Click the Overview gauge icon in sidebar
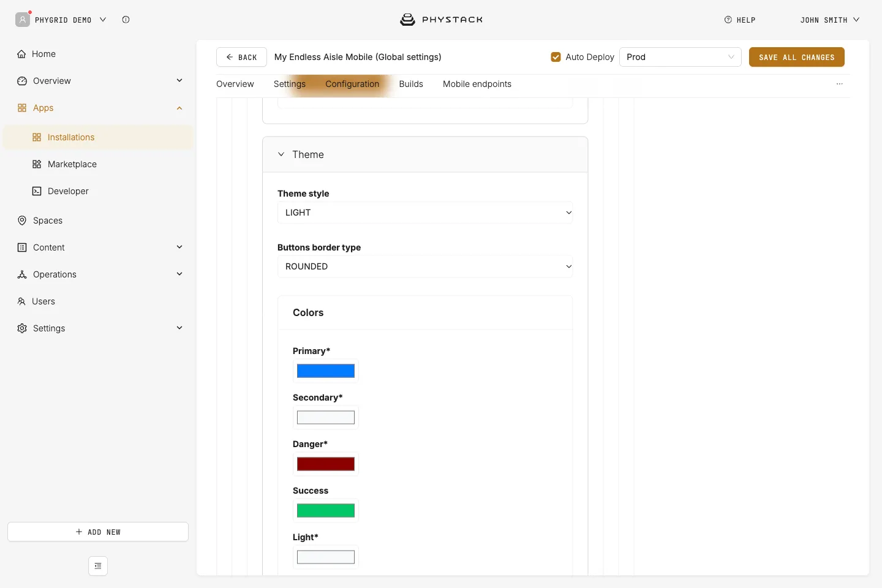This screenshot has height=588, width=882. [x=22, y=81]
